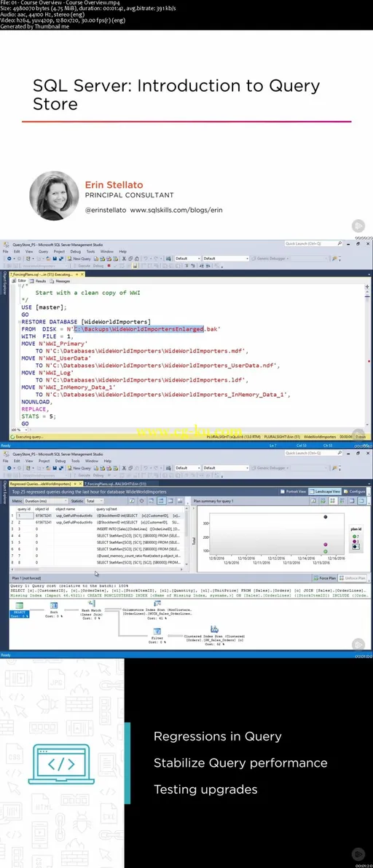Click the Regressions in Query bullet

point(218,736)
